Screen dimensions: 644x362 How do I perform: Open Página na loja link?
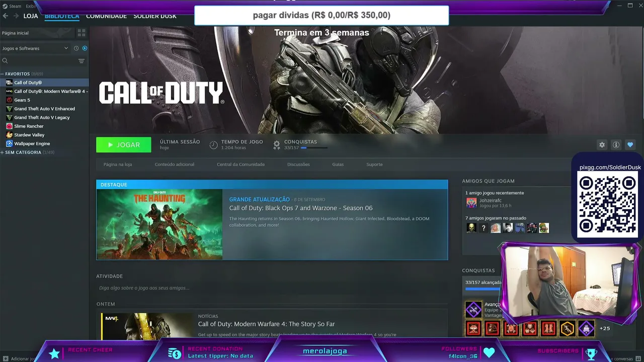click(118, 164)
